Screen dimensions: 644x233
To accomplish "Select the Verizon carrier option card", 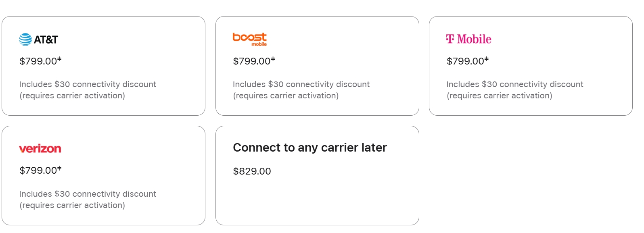I will coord(103,175).
